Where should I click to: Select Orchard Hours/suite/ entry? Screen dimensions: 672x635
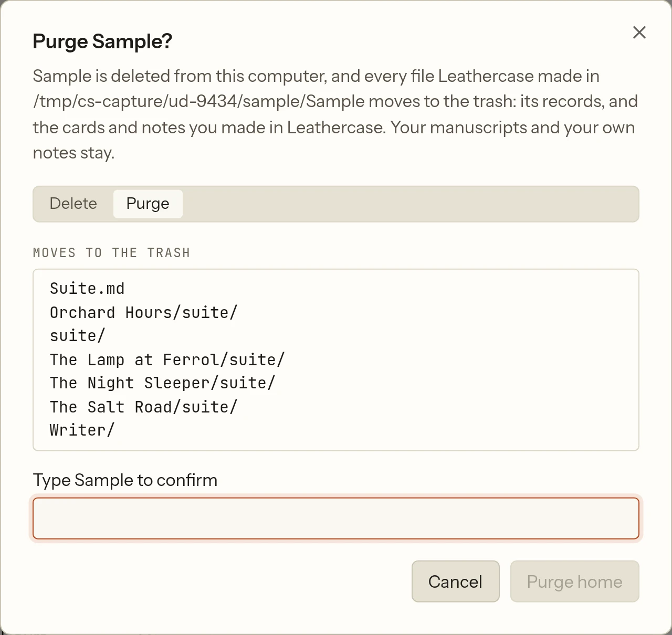(143, 312)
